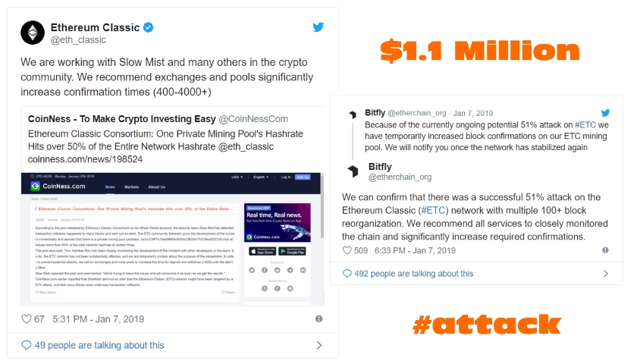The image size is (637, 364).
Task: Like the Ethereum Classic tweet with 67 hearts
Action: (27, 319)
